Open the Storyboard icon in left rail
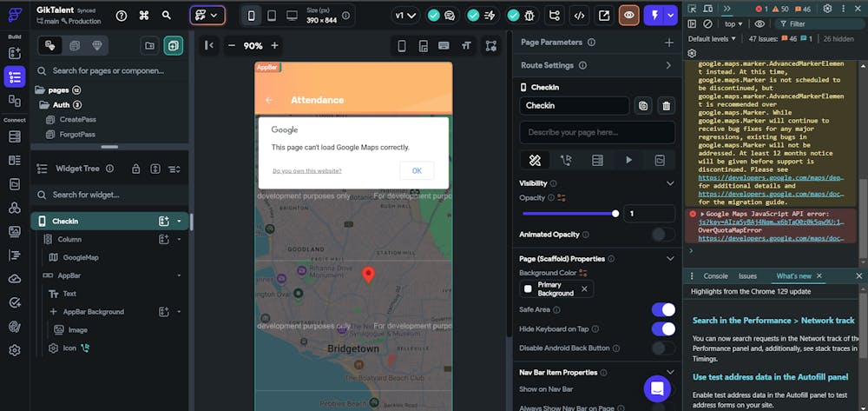 [15, 101]
